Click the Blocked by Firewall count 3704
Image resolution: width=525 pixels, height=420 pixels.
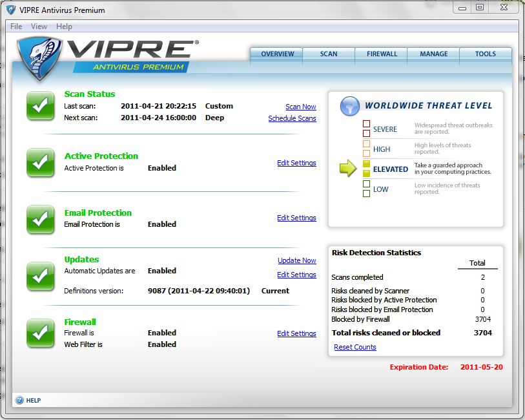483,319
